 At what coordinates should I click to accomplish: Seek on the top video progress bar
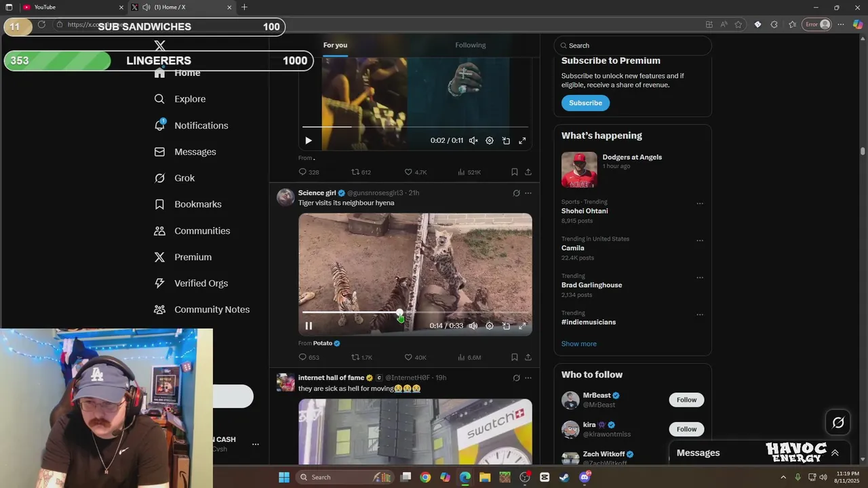pos(415,127)
